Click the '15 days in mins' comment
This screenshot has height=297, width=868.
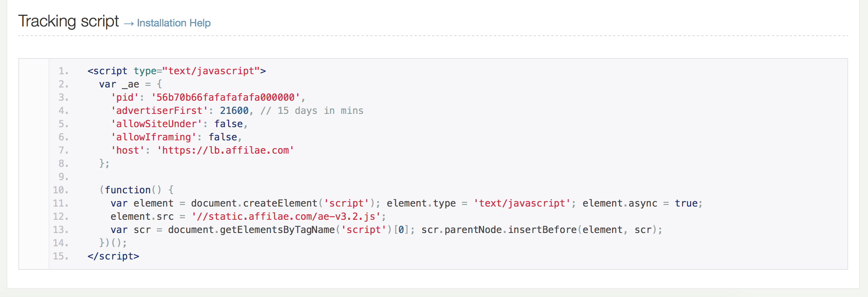click(312, 111)
